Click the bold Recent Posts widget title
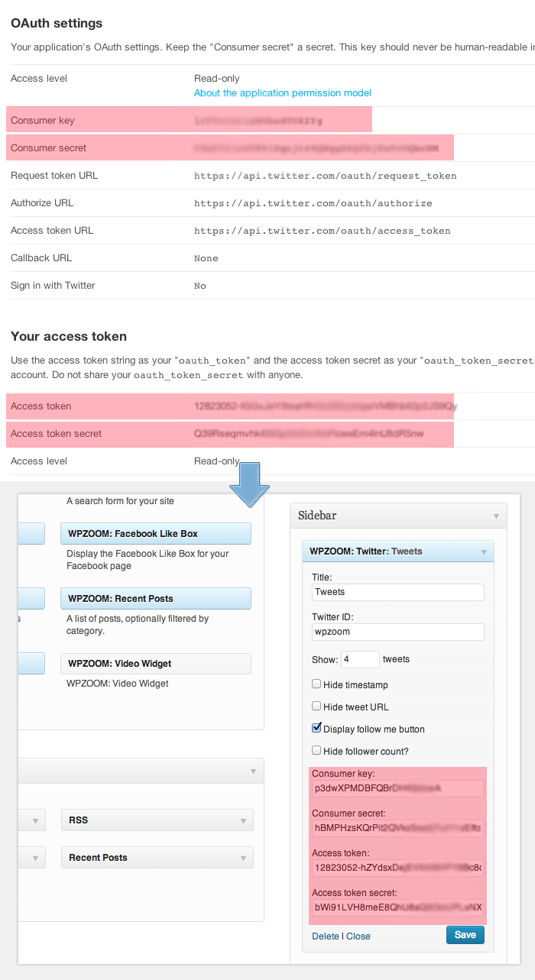 (98, 858)
